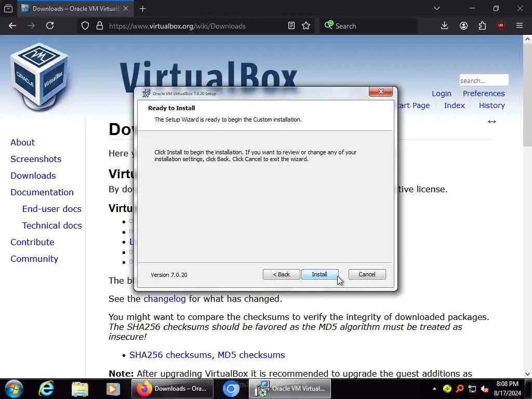The image size is (532, 399).
Task: Open new tab with plus button
Action: (x=142, y=9)
